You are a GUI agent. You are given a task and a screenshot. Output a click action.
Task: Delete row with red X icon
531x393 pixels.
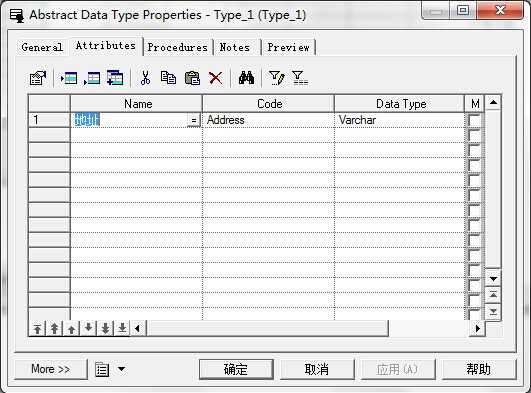tap(215, 78)
